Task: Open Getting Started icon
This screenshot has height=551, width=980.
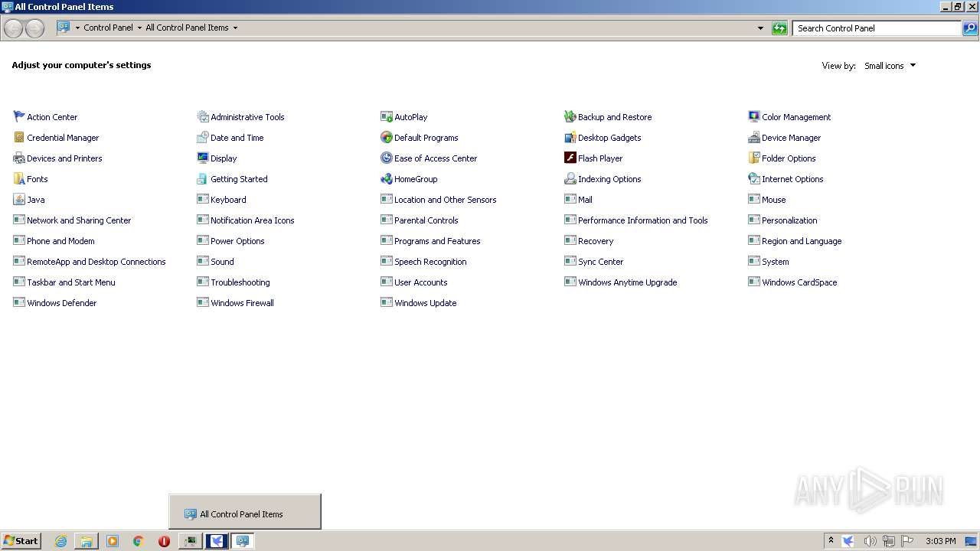Action: [203, 178]
